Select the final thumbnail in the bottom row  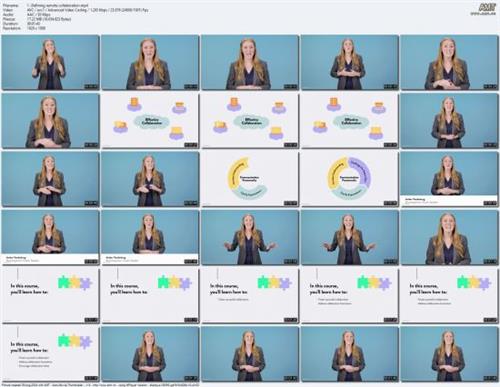tap(449, 354)
